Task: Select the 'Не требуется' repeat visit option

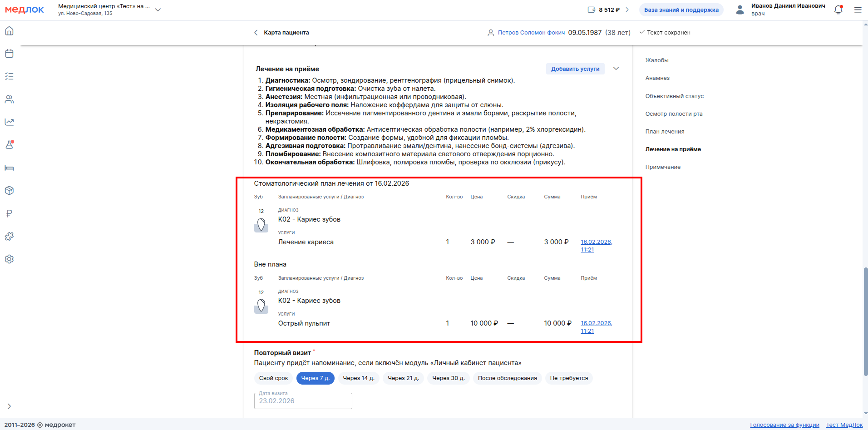Action: pos(568,378)
